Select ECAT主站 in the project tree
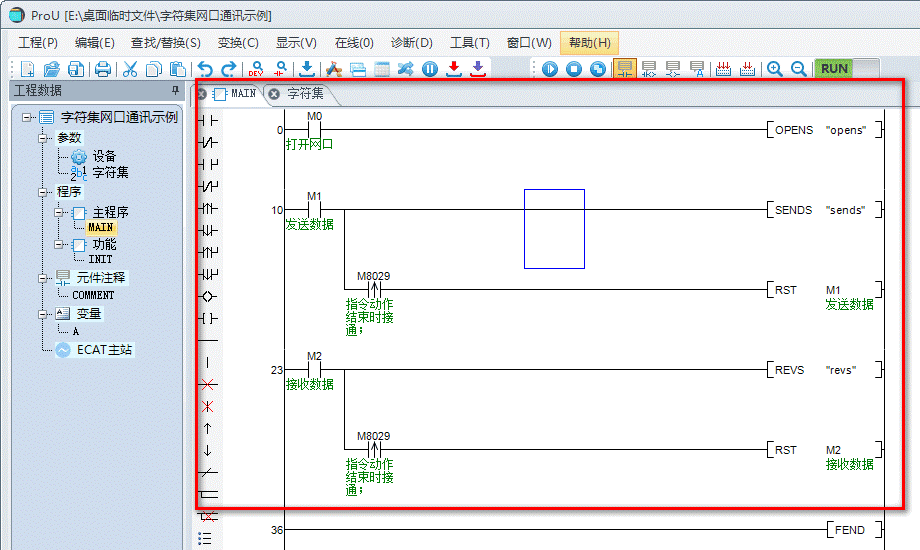 pos(104,350)
